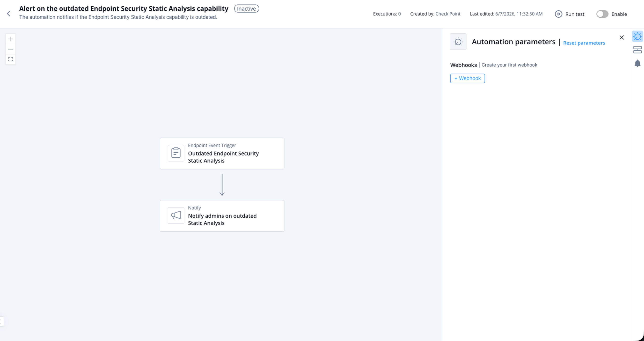644x341 pixels.
Task: Click the Webhooks section label
Action: (x=463, y=65)
